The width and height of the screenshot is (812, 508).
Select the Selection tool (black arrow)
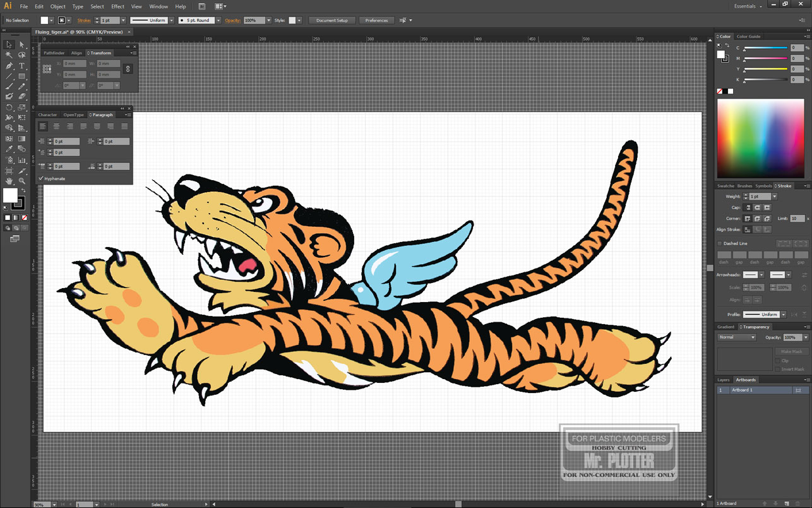[9, 45]
